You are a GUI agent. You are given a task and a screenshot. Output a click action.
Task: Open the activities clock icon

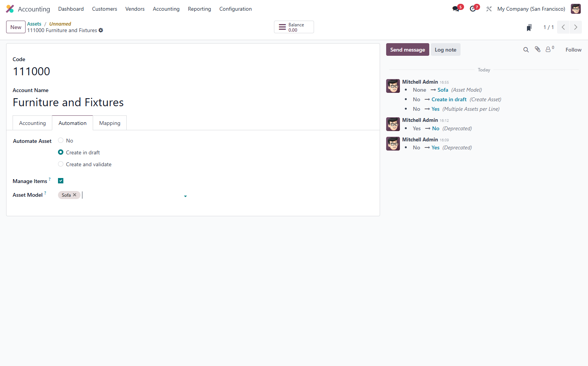pos(473,9)
